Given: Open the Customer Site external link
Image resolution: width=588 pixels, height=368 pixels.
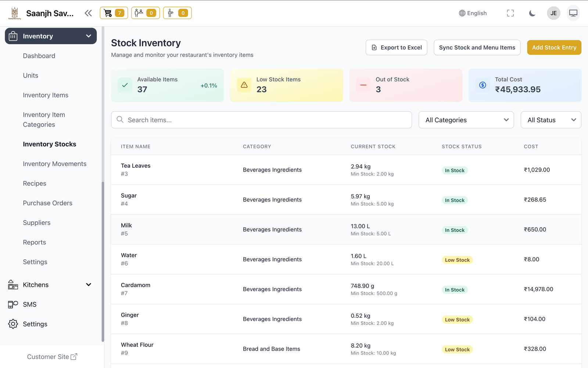Looking at the screenshot, I should [52, 357].
